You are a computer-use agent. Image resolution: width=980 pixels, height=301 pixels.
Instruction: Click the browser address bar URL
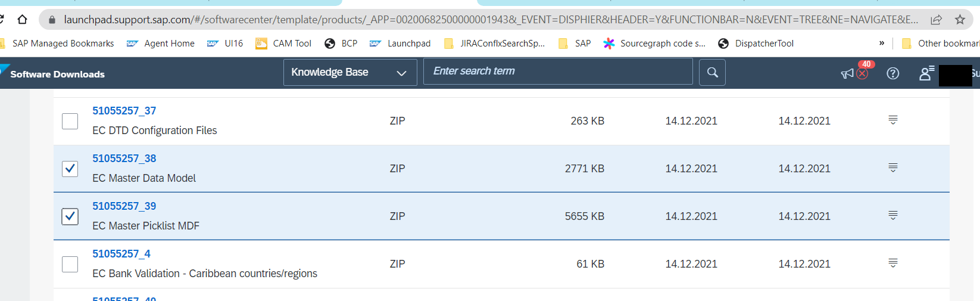tap(491, 20)
